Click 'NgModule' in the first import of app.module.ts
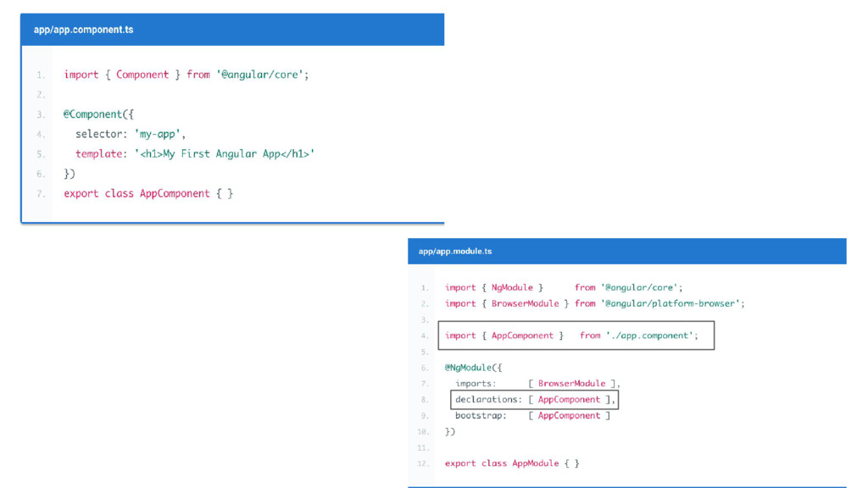Image resolution: width=868 pixels, height=488 pixels. click(x=512, y=288)
